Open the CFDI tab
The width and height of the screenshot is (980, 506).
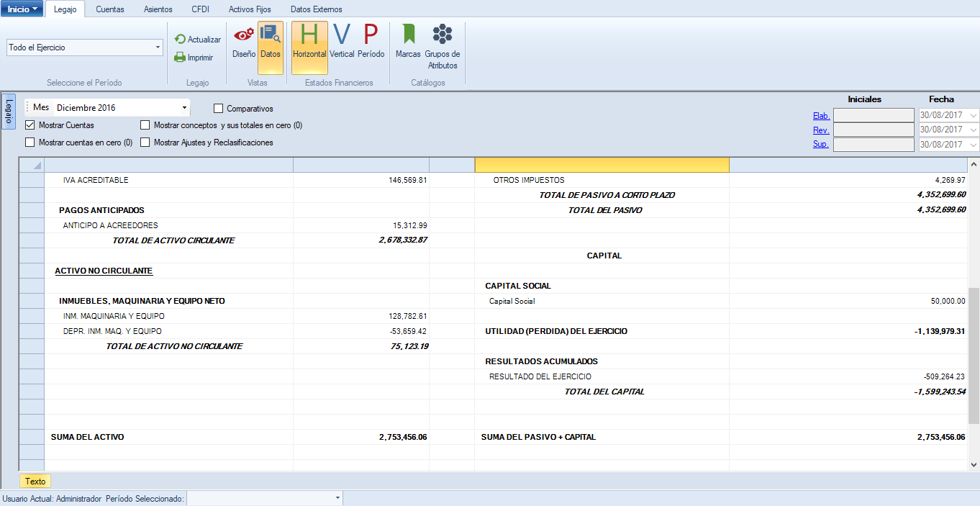coord(201,9)
